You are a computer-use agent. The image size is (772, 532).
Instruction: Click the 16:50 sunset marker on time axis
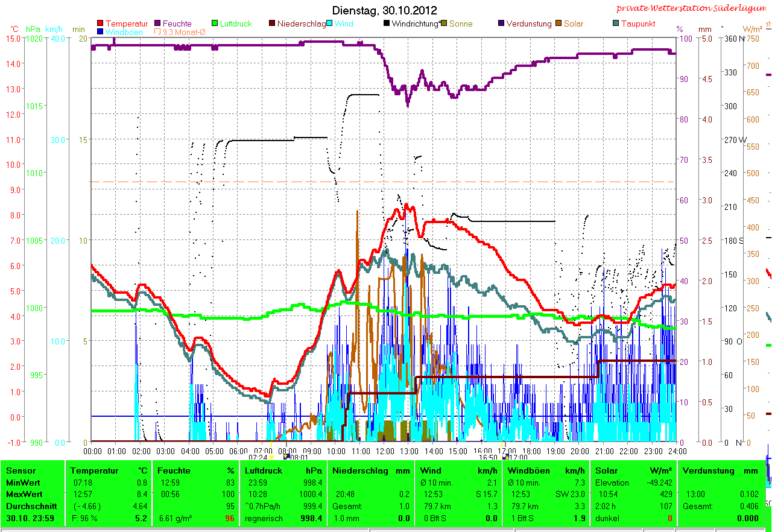click(x=489, y=457)
